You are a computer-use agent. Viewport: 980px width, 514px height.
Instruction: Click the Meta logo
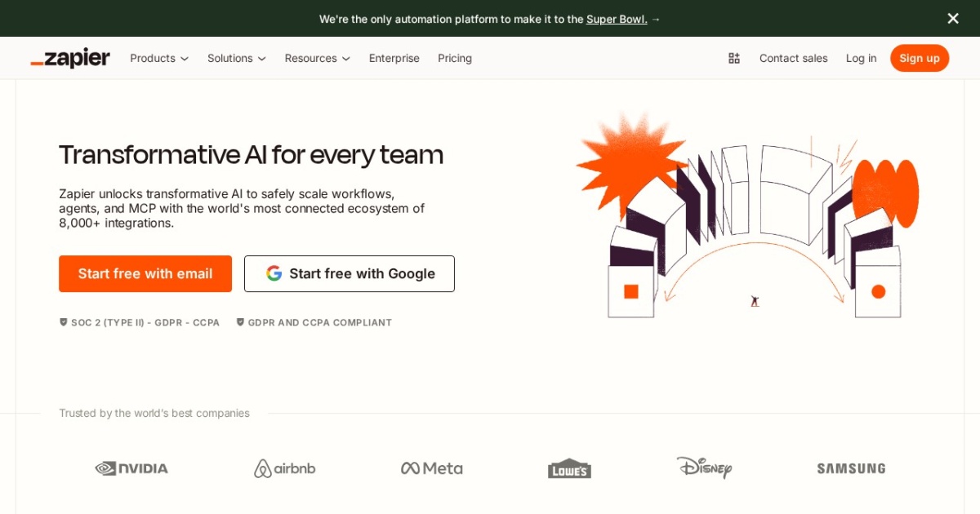click(431, 468)
